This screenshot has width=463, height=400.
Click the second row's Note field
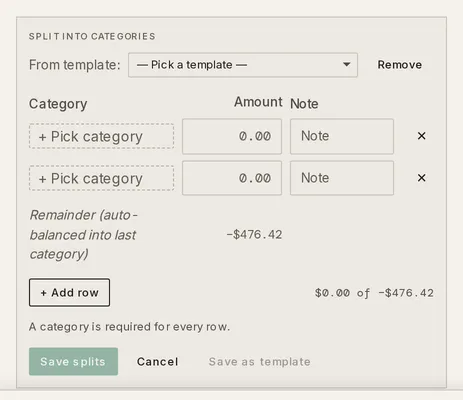[x=342, y=178]
